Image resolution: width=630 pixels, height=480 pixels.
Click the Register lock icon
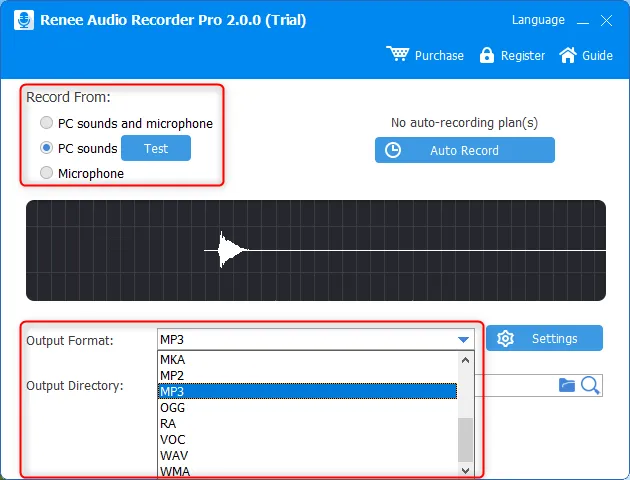(487, 55)
